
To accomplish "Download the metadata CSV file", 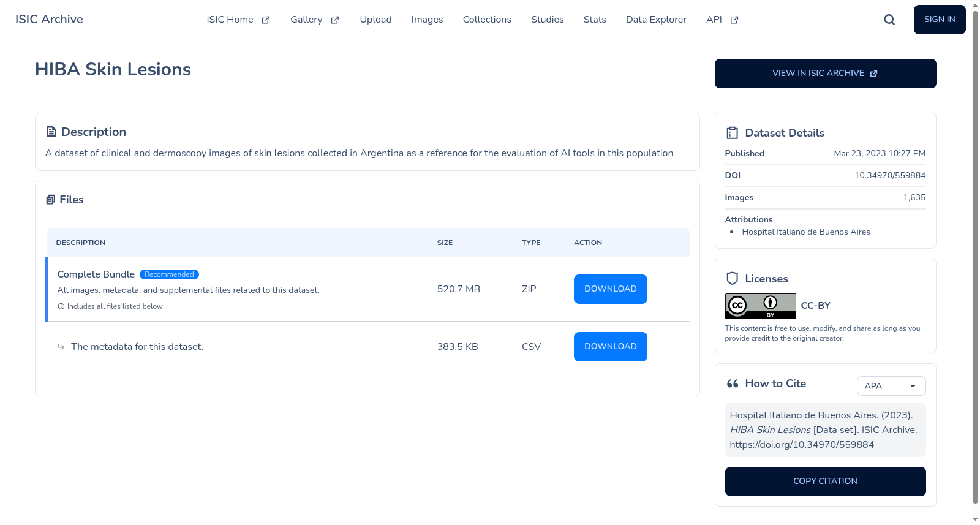I will click(611, 347).
